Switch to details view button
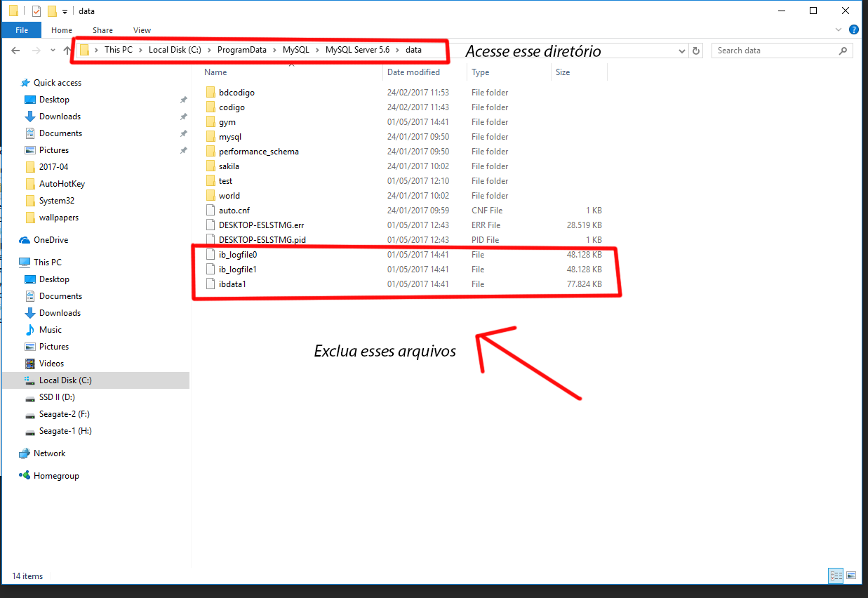The width and height of the screenshot is (868, 598). (x=835, y=576)
